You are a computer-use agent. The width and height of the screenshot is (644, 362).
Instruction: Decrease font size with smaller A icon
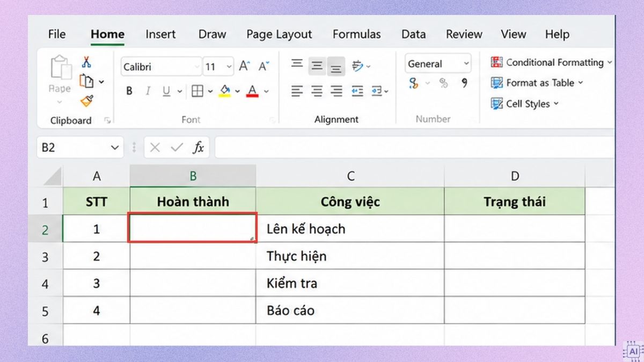coord(264,66)
